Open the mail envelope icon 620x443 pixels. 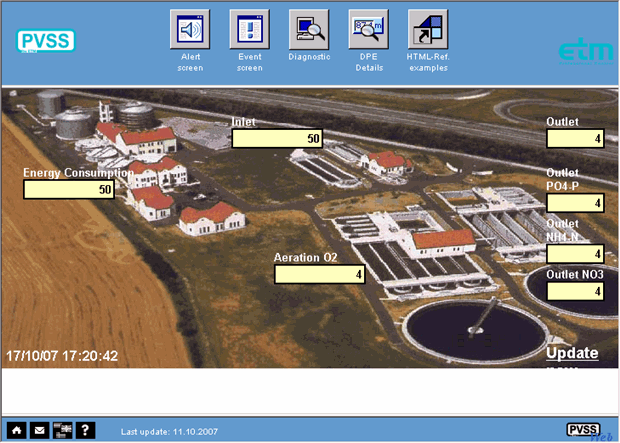tap(40, 430)
